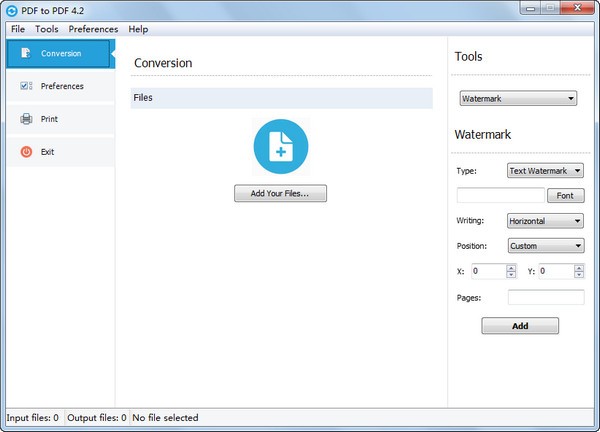
Task: Increase the X position value with up arrow
Action: pos(511,267)
